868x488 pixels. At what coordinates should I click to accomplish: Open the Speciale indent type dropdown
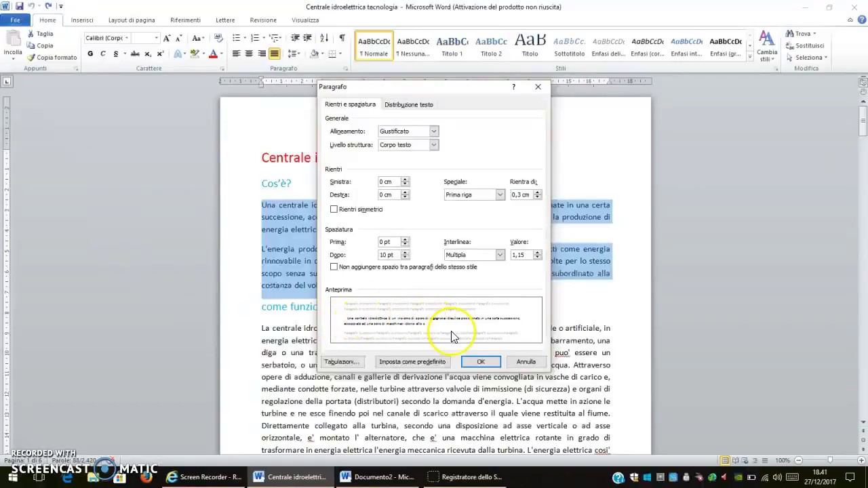pyautogui.click(x=500, y=195)
